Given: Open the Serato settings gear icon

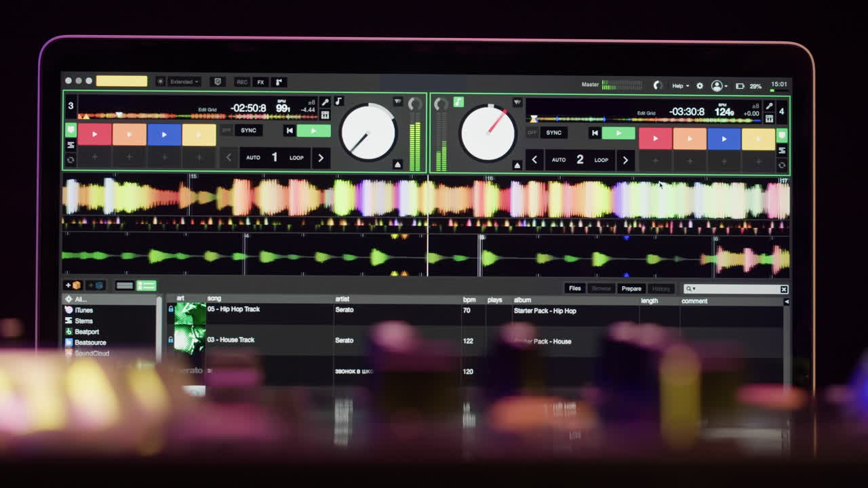Looking at the screenshot, I should click(x=700, y=85).
